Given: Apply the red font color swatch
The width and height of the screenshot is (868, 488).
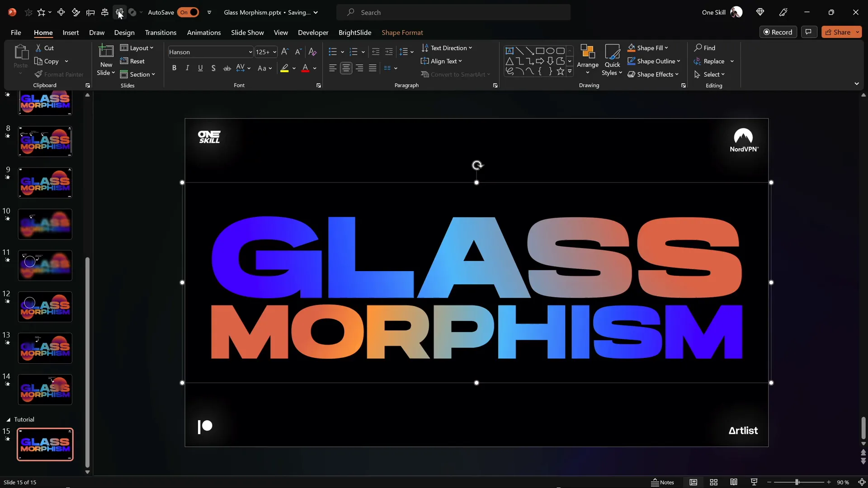Looking at the screenshot, I should pyautogui.click(x=305, y=68).
